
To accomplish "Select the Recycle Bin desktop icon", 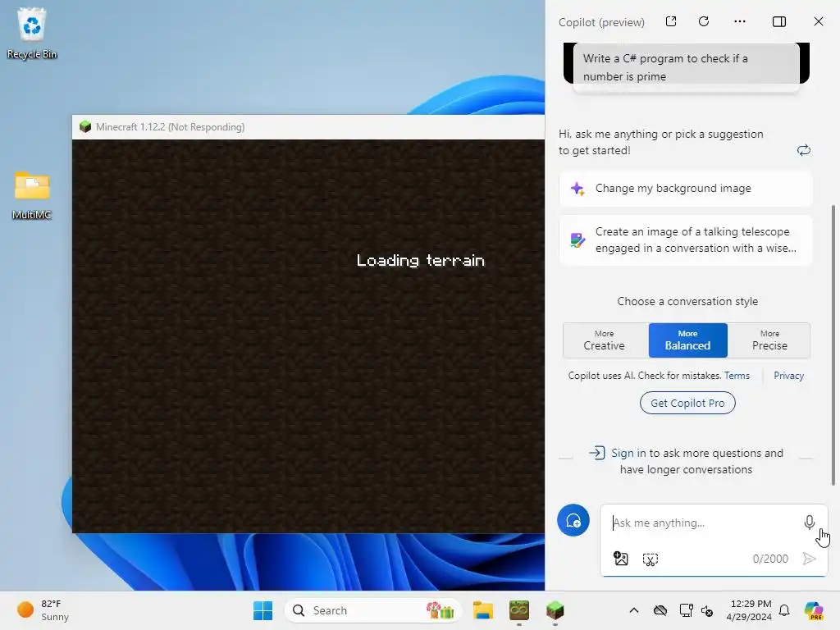I will pyautogui.click(x=32, y=33).
